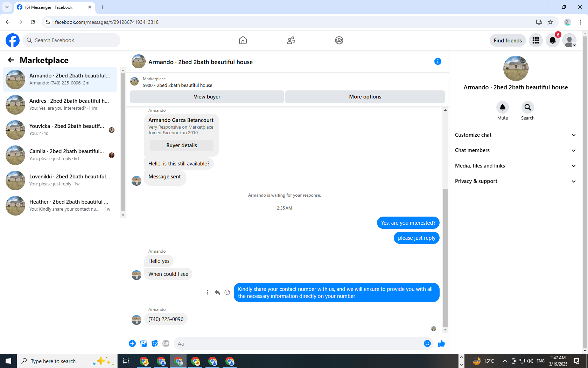Screen dimensions: 588x368
Task: Open more actions plus icon in composer
Action: click(x=132, y=343)
